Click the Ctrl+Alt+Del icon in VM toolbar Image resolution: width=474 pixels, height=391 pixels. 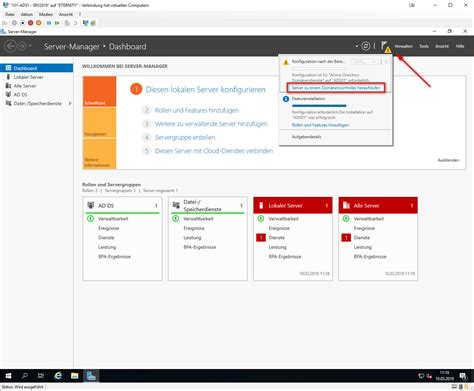[x=5, y=23]
